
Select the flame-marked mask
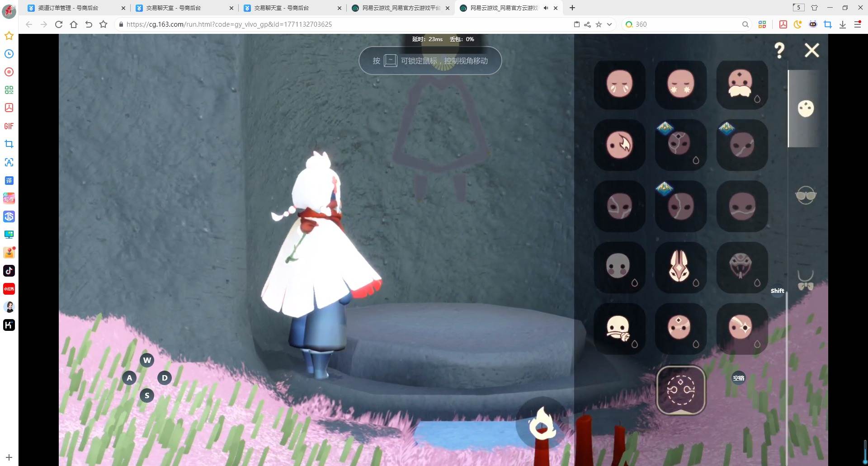(619, 145)
